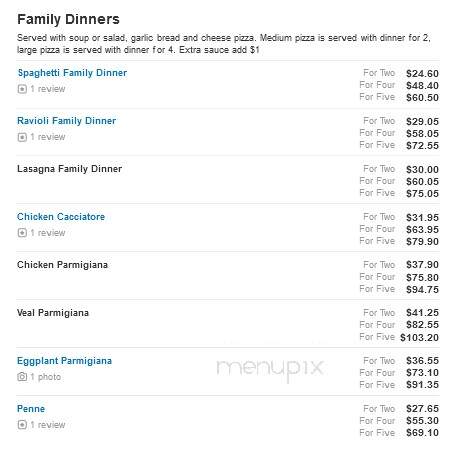Click the Veal Parmigiana item name
Image resolution: width=449 pixels, height=450 pixels.
[x=53, y=313]
